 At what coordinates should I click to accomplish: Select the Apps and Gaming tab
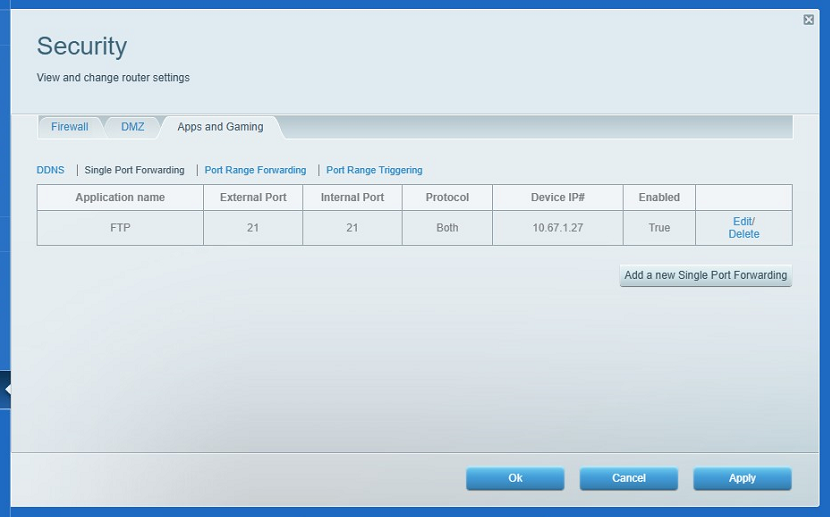220,127
